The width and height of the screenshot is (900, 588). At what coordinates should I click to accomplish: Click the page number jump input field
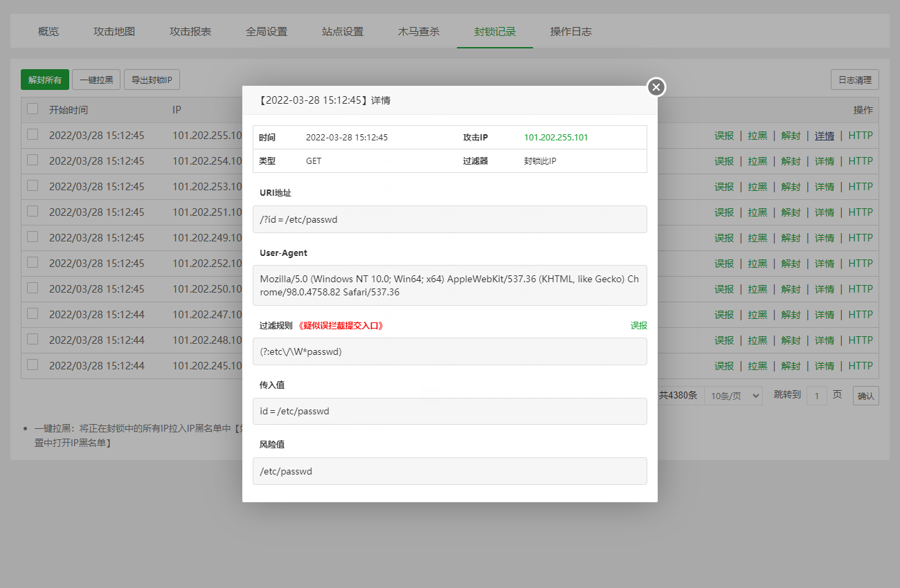[x=816, y=396]
